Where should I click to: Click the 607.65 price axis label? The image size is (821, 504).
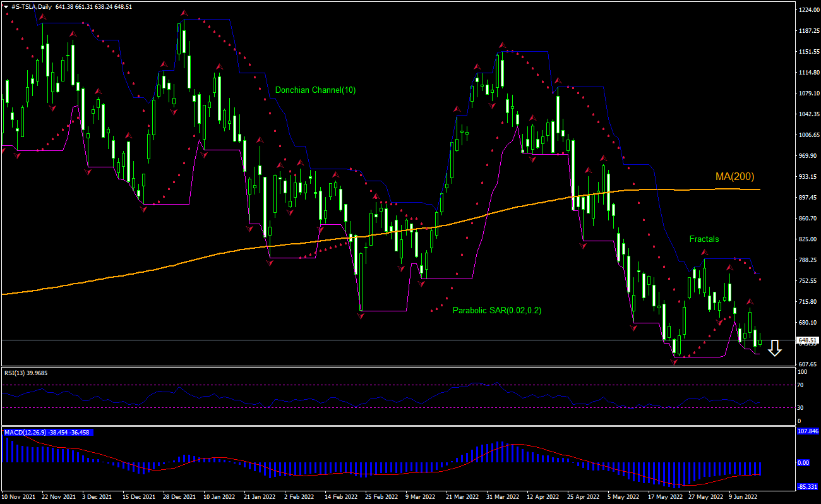coord(808,364)
